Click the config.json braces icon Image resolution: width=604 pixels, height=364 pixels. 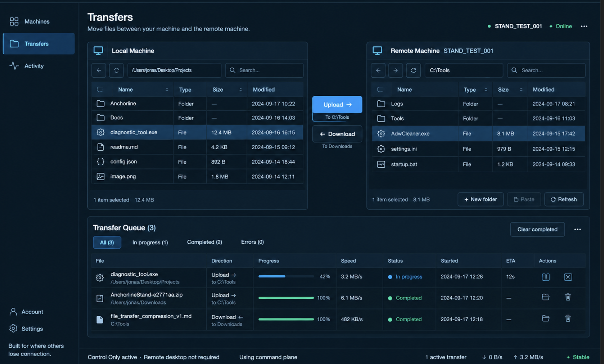click(100, 162)
